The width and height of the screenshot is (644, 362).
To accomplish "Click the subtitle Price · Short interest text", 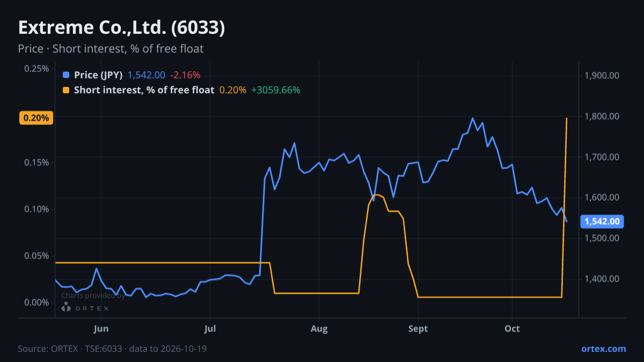I will (x=111, y=49).
